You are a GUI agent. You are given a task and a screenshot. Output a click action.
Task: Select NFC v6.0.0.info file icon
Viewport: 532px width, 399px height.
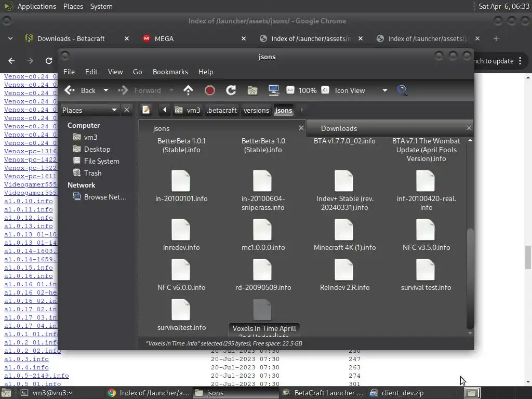(x=181, y=270)
